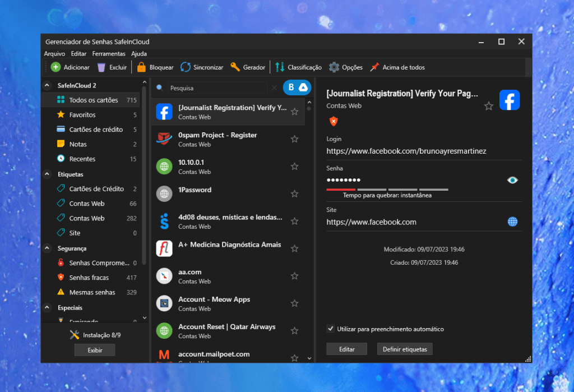Collapse the Especiais section

tap(47, 307)
